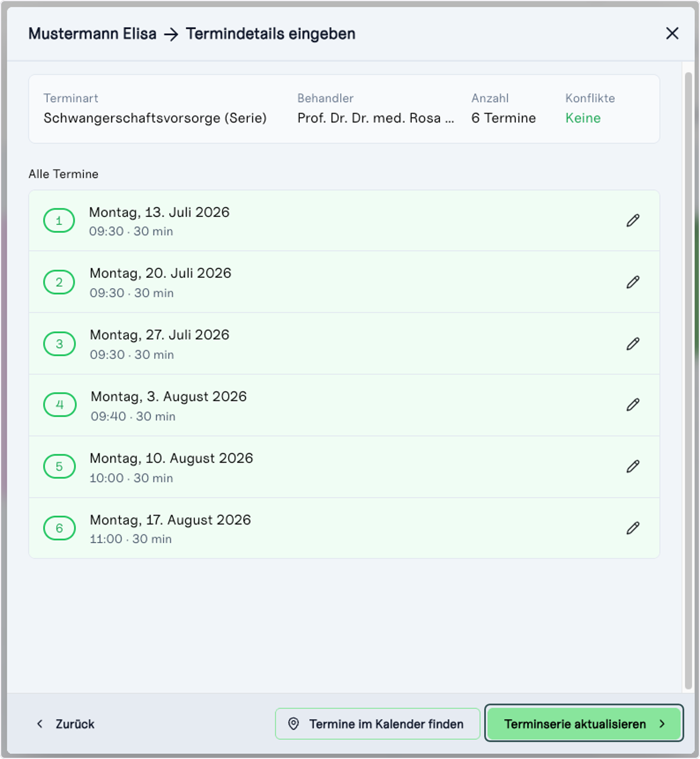
Task: Click the time 10:00 · 30 min
Action: pyautogui.click(x=131, y=478)
